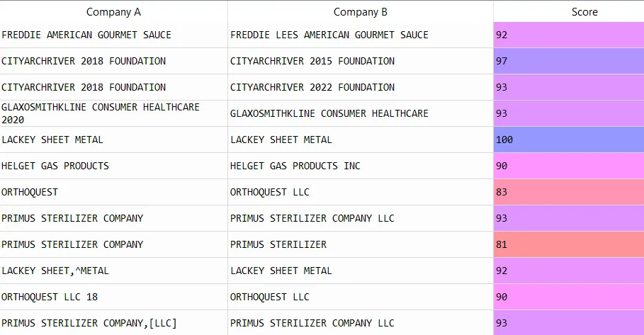Click CITYARCHRIVER 2022 FOUNDATION cell
Image resolution: width=644 pixels, height=335 pixels.
(360, 87)
